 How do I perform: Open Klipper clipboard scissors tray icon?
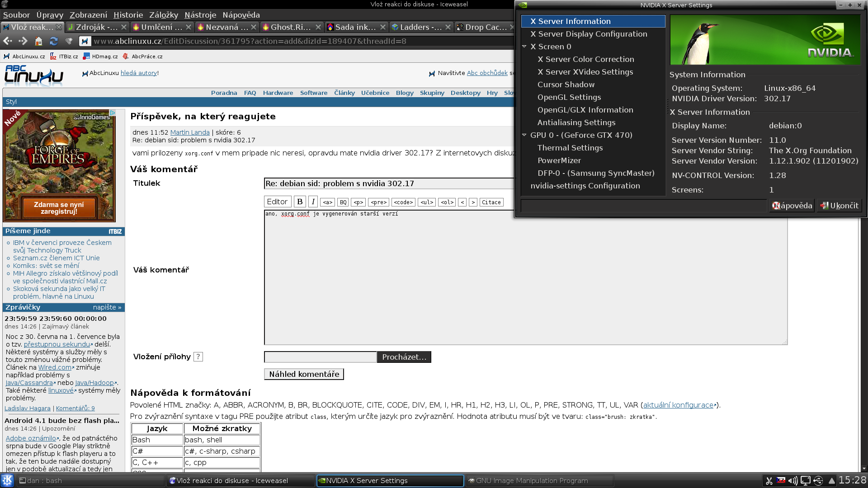click(x=769, y=481)
